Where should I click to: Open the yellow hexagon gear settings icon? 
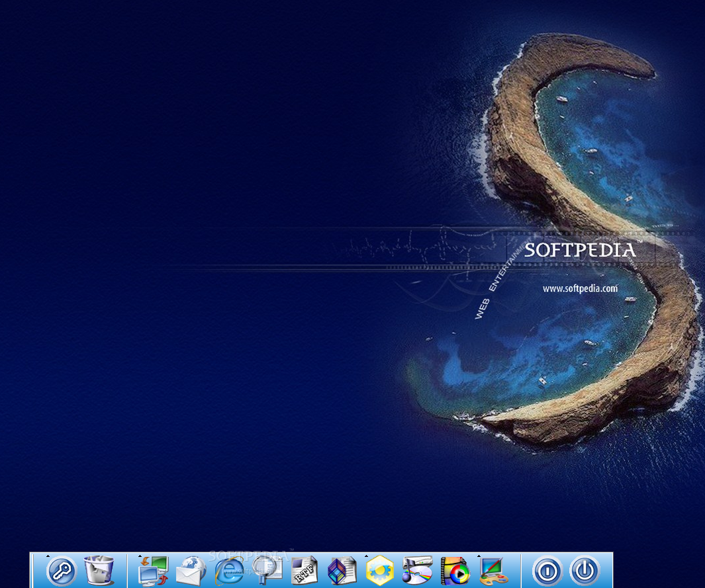click(380, 571)
